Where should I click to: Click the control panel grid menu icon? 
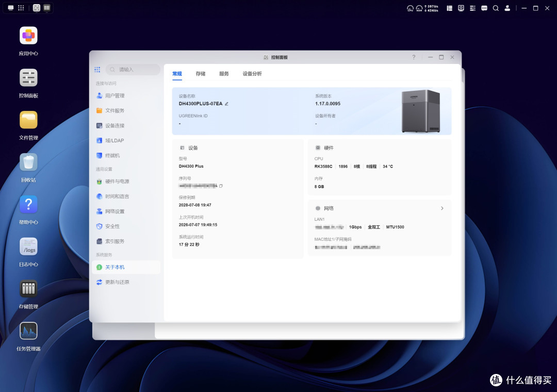pyautogui.click(x=97, y=70)
